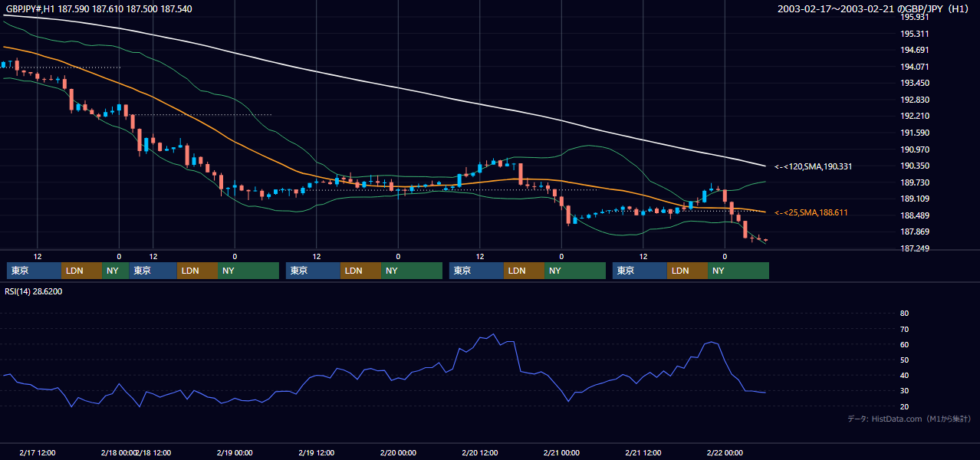This screenshot has height=460, width=980.
Task: Click the 194.691 price axis label
Action: click(914, 50)
